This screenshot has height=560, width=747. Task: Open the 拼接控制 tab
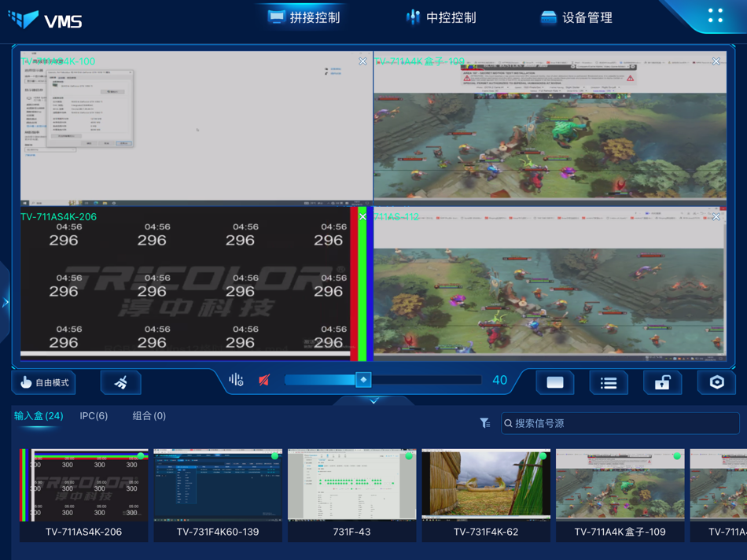click(304, 17)
